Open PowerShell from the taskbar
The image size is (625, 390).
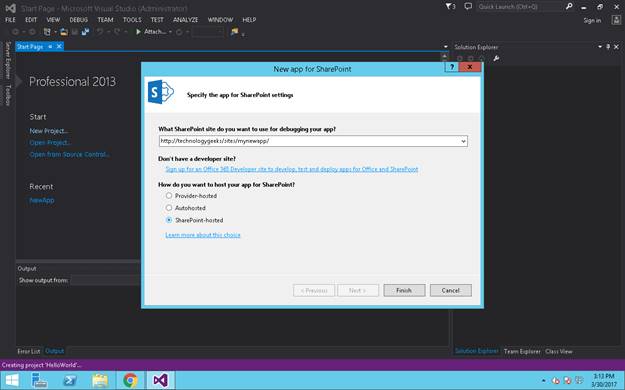click(x=70, y=380)
